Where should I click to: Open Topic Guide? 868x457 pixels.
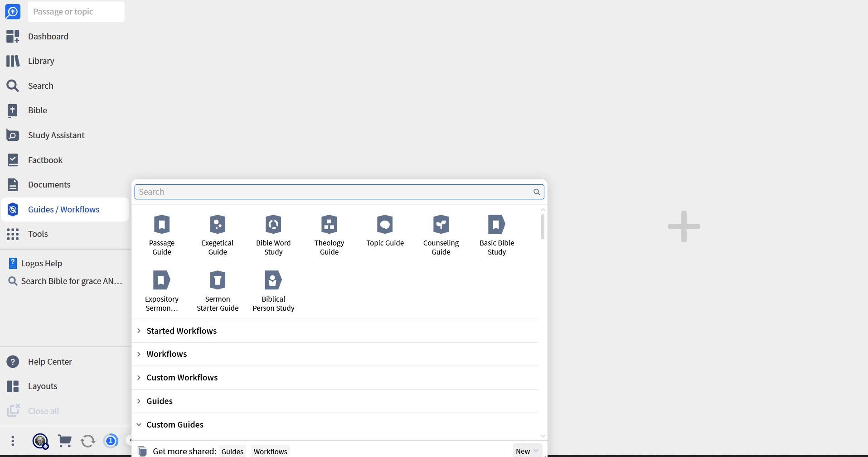[x=385, y=231]
